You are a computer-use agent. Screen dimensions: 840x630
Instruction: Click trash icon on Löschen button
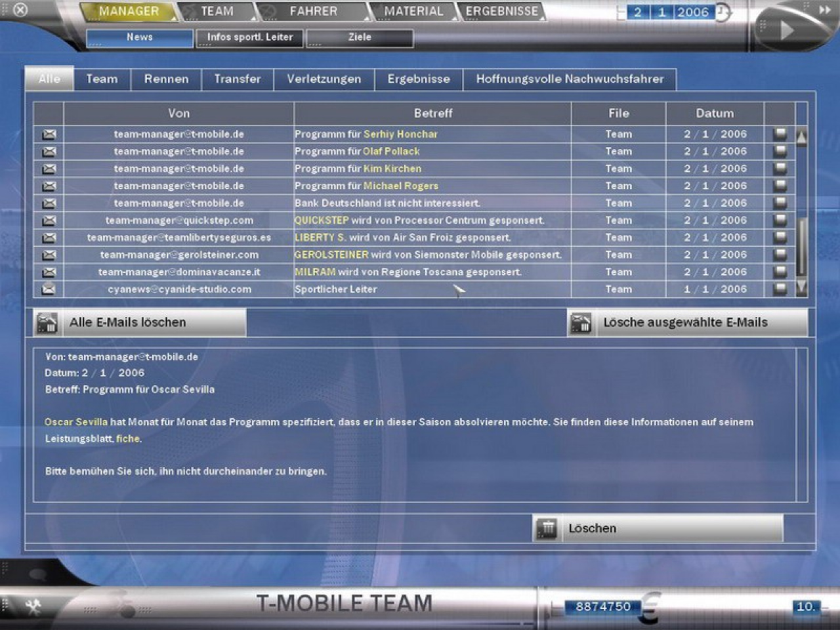point(547,528)
